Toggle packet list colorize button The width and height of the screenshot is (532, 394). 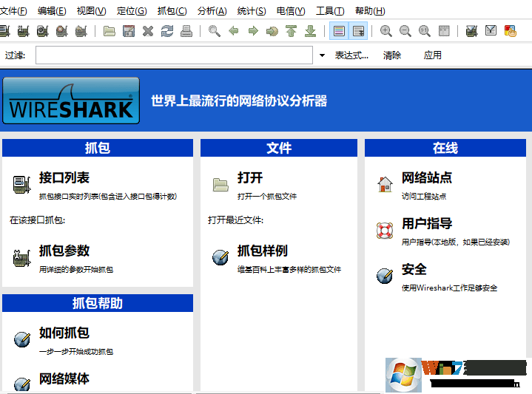pos(339,31)
